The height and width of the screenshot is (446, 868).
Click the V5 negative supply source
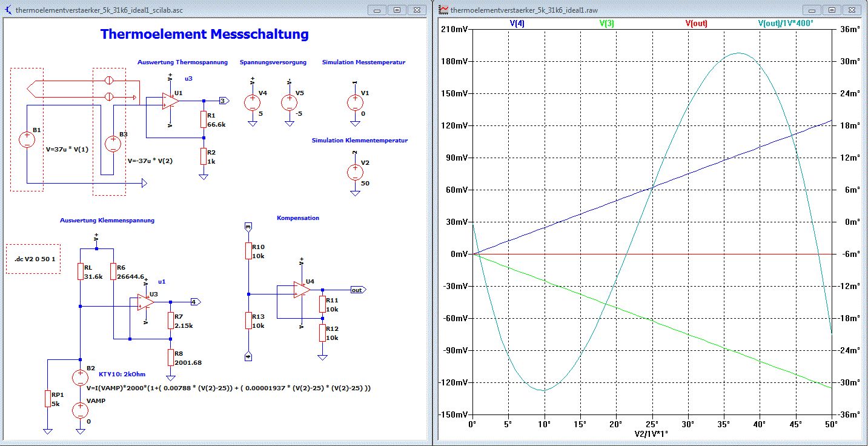(x=289, y=102)
